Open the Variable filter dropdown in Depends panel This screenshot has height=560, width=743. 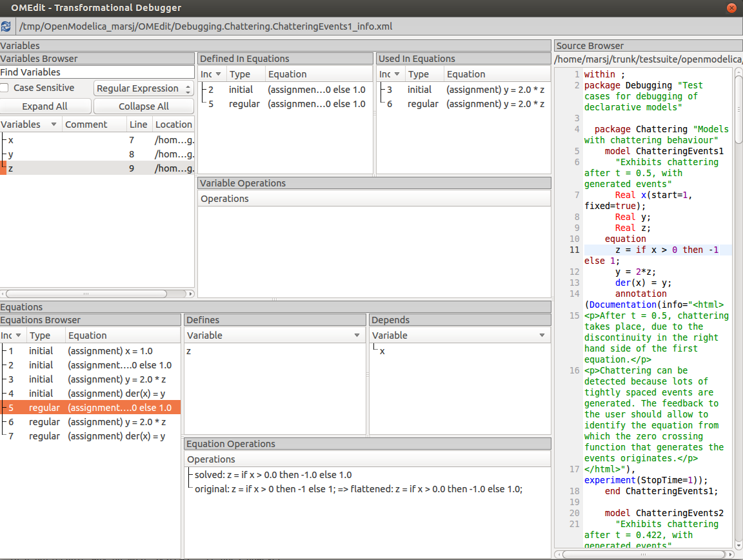pyautogui.click(x=542, y=335)
